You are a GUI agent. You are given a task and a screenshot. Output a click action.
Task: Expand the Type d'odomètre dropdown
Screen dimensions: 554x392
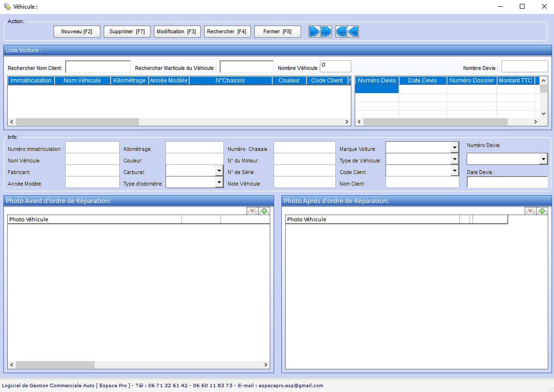(x=219, y=182)
